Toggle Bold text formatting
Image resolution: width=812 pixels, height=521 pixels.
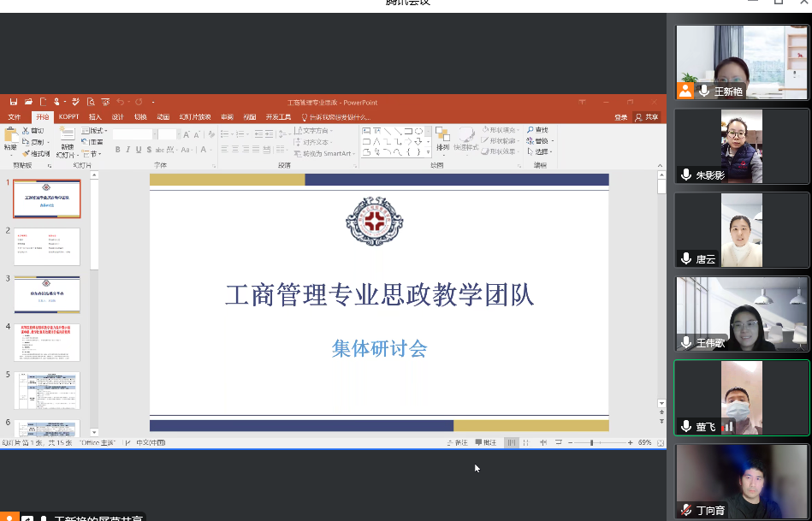click(x=118, y=150)
